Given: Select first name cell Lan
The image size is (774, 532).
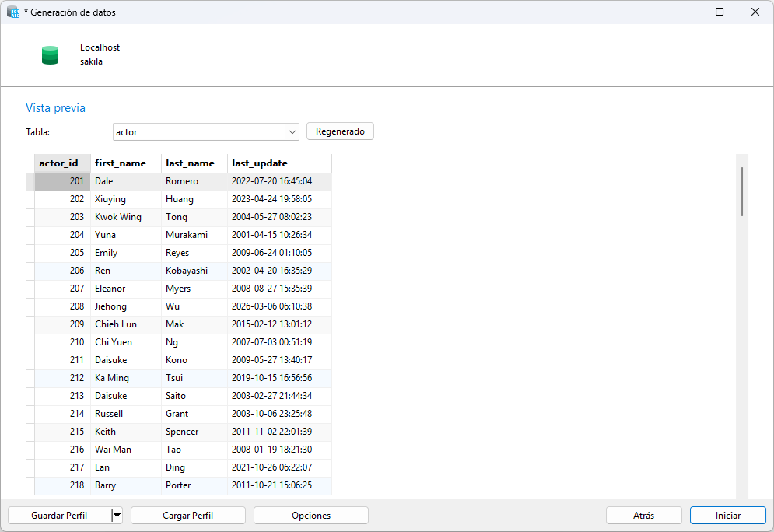Looking at the screenshot, I should coord(126,467).
